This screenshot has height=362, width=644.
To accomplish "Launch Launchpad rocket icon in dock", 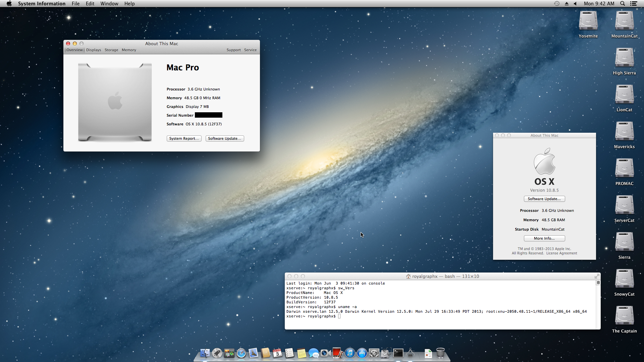I will pyautogui.click(x=217, y=353).
